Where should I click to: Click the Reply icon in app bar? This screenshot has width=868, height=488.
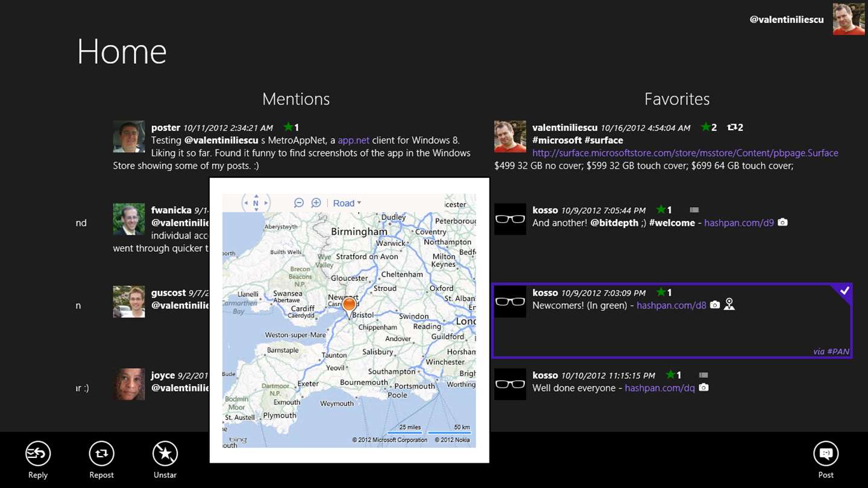point(37,454)
